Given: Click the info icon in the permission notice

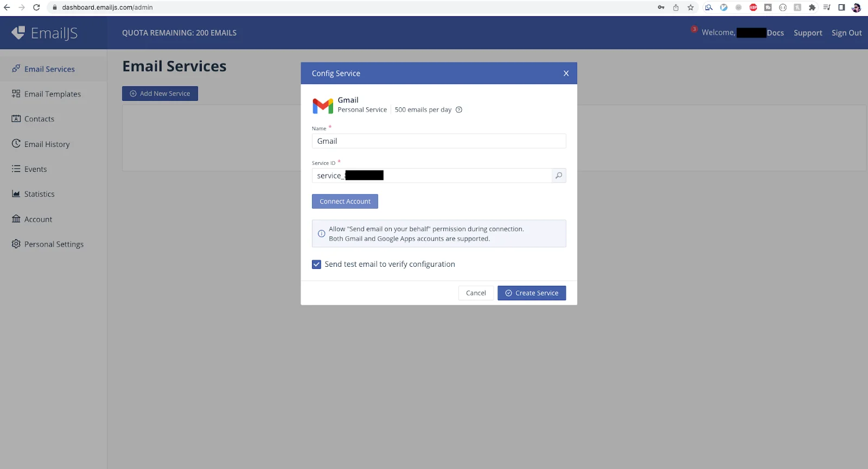Looking at the screenshot, I should point(321,234).
